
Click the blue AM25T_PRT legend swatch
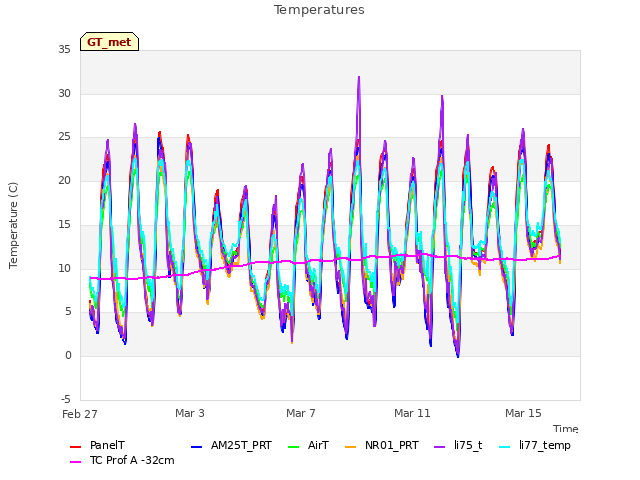(x=196, y=447)
